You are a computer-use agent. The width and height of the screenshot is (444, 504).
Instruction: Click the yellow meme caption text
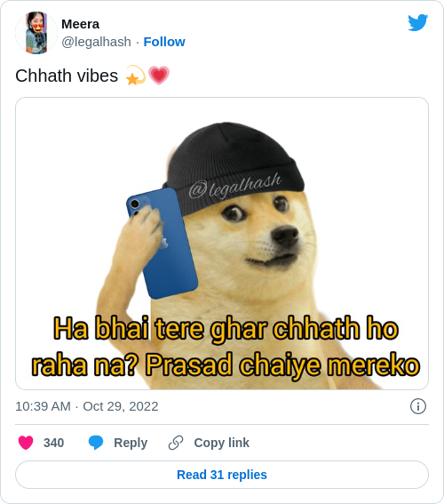226,347
